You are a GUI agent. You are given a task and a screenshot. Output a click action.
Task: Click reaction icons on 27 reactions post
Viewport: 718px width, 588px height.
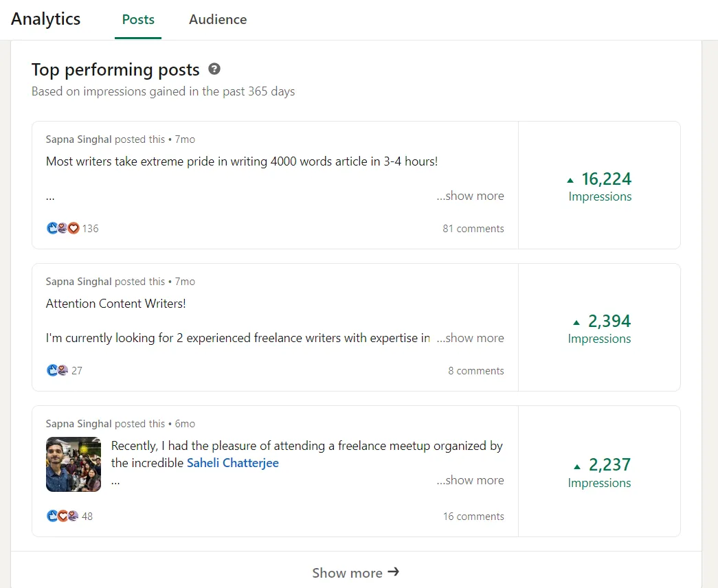tap(58, 370)
